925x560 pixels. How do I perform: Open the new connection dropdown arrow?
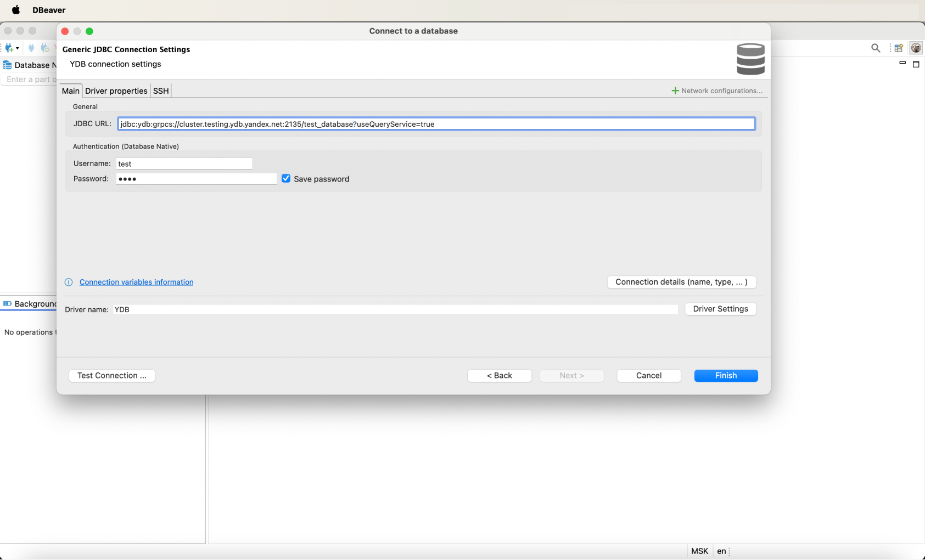coord(18,48)
